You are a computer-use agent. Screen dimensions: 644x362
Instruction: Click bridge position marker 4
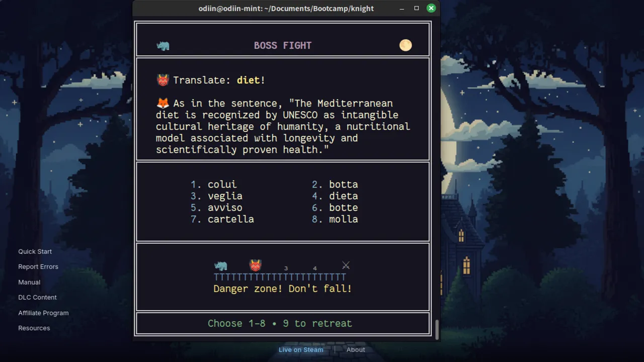pos(315,268)
